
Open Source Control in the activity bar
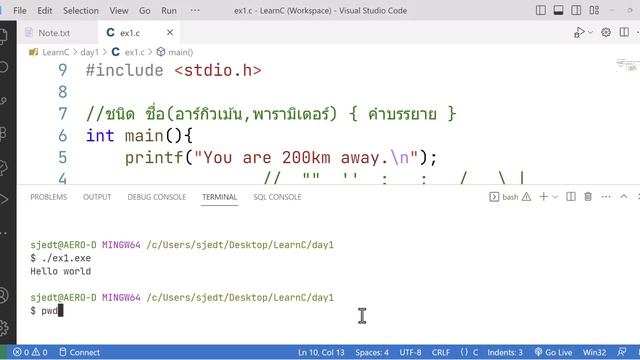point(4,100)
